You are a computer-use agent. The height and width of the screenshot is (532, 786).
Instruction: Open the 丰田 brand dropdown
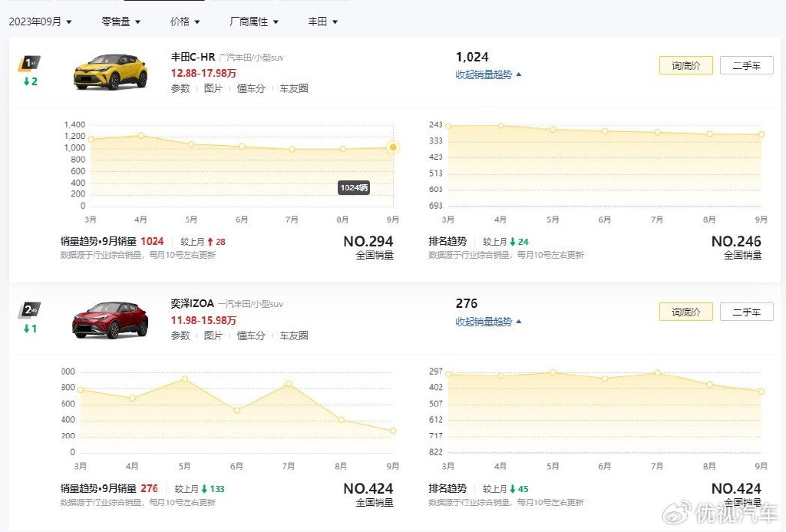click(x=323, y=21)
